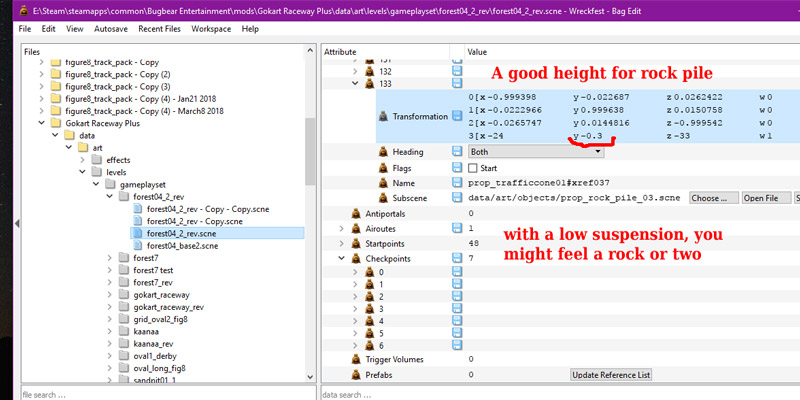Collapse the levels folder
Image resolution: width=800 pixels, height=400 pixels.
(83, 172)
